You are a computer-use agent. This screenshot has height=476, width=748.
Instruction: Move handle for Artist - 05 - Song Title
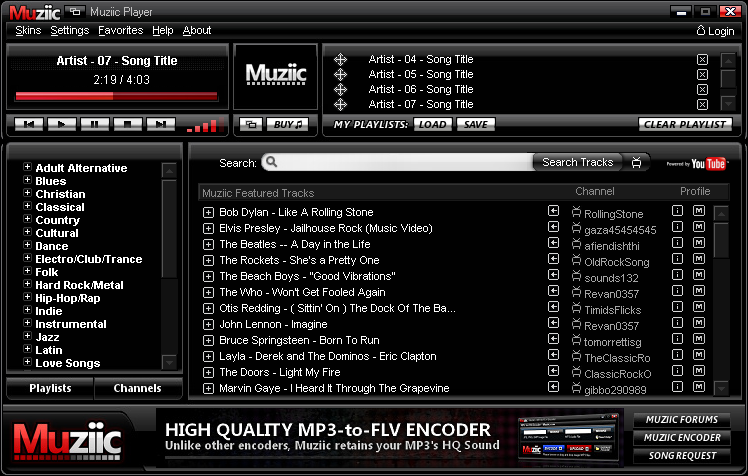pyautogui.click(x=340, y=74)
